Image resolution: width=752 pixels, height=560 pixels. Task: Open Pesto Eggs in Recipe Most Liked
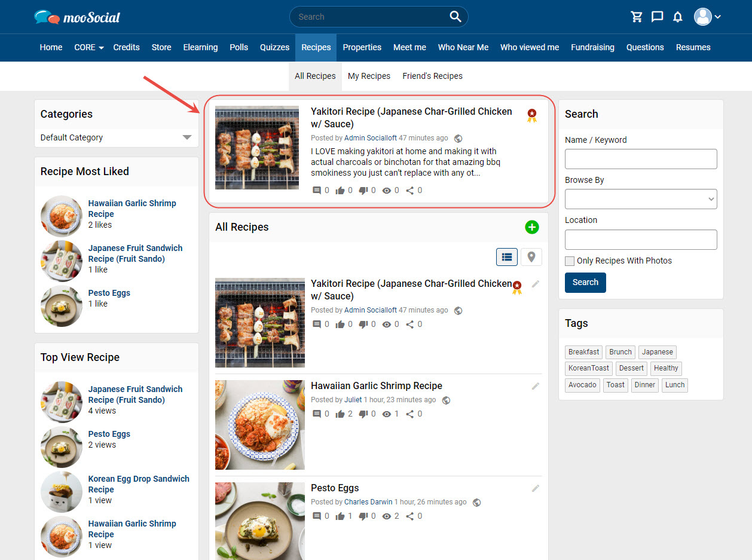pos(109,293)
